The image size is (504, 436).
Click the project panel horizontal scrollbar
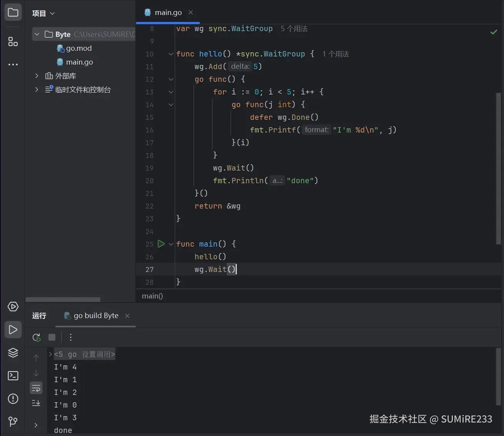tap(63, 300)
